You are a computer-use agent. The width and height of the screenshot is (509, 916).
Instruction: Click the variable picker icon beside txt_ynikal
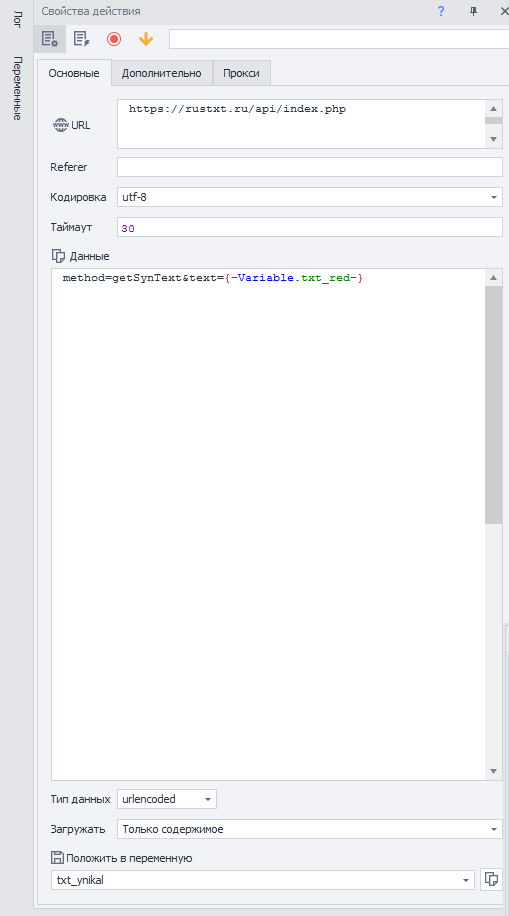491,879
